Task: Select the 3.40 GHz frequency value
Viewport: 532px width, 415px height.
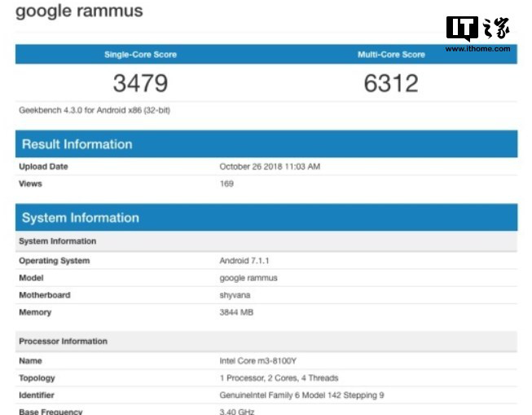Action: point(237,412)
